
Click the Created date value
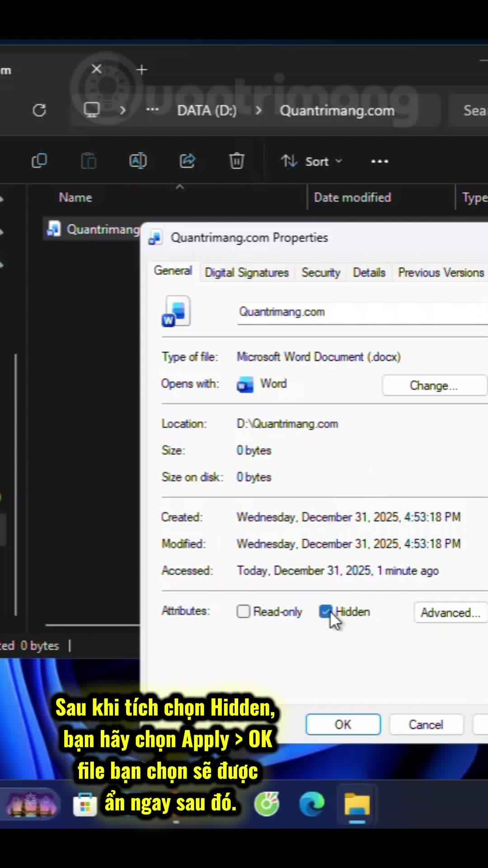click(349, 517)
